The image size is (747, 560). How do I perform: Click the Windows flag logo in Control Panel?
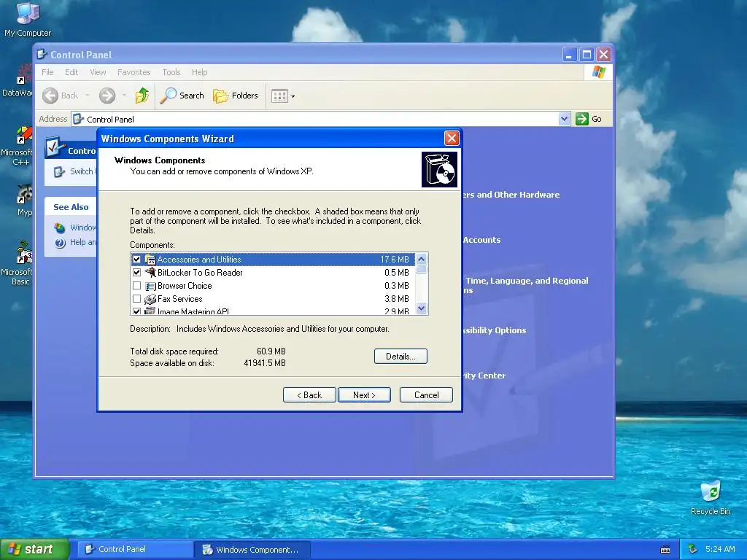pyautogui.click(x=598, y=72)
